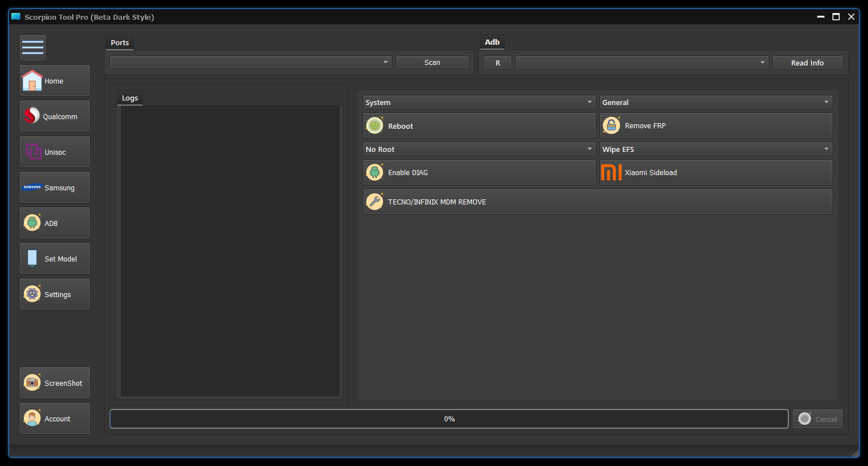The height and width of the screenshot is (466, 868).
Task: Click the 0% progress bar
Action: coord(449,419)
